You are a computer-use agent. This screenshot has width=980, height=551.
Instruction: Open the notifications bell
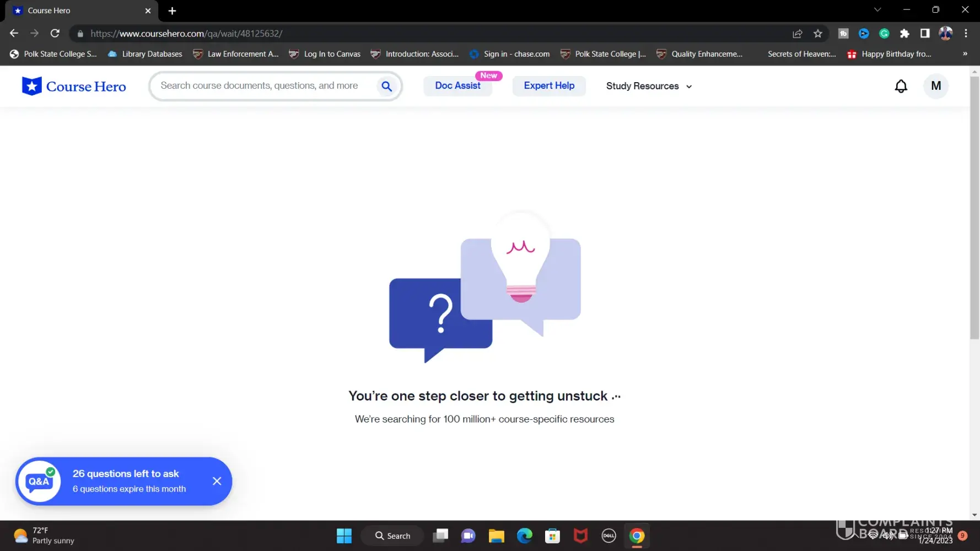tap(901, 86)
